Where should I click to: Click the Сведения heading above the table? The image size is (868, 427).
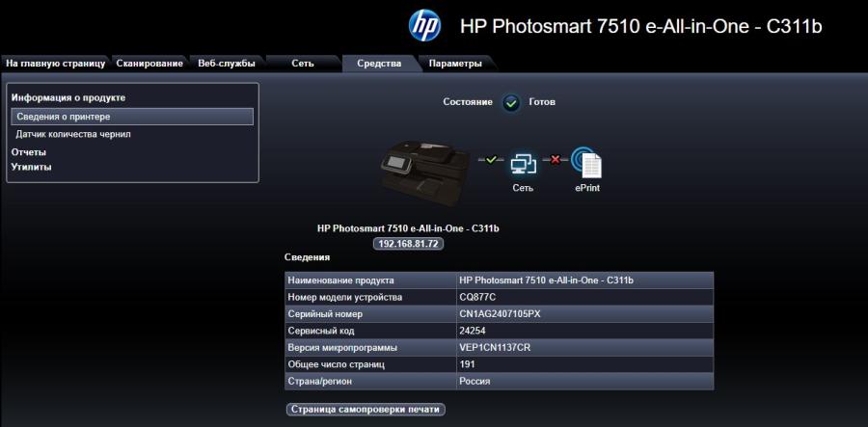pos(308,257)
